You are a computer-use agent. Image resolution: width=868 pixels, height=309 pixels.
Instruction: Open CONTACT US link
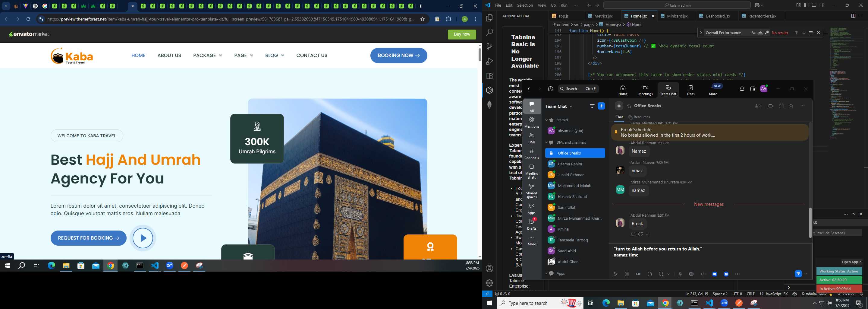pos(312,55)
